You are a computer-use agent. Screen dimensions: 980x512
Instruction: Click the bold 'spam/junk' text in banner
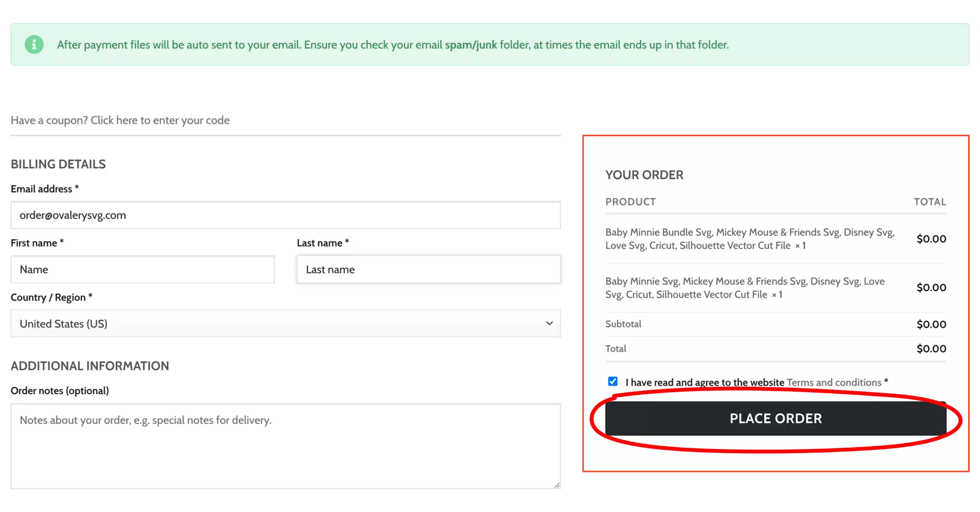tap(471, 45)
